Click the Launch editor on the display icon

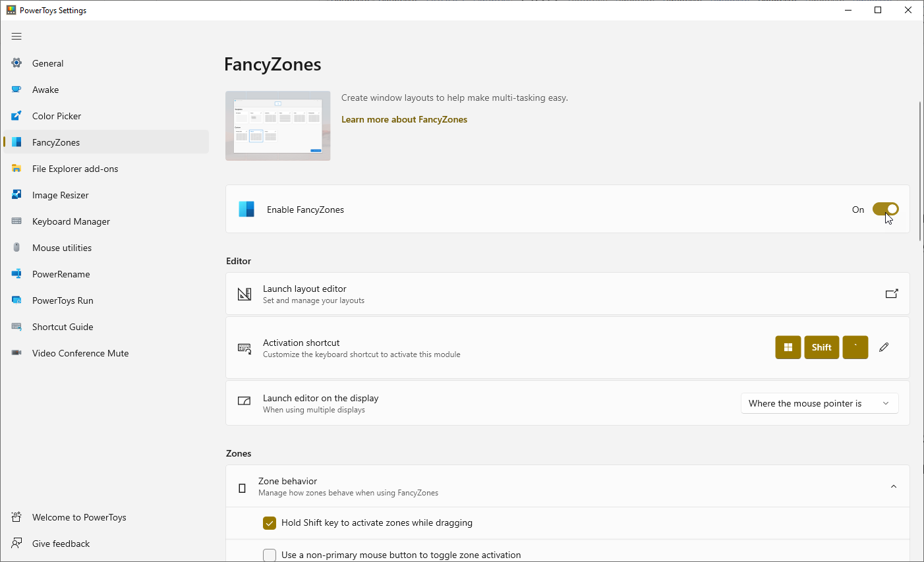[245, 401]
